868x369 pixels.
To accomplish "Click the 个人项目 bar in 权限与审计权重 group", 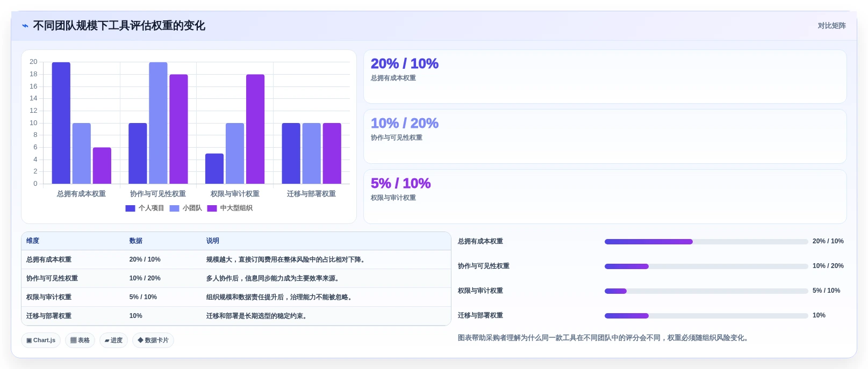I will pos(214,169).
